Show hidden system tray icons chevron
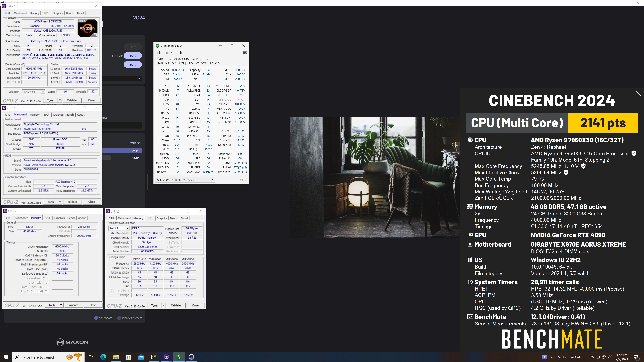This screenshot has width=644, height=362. 592,357
